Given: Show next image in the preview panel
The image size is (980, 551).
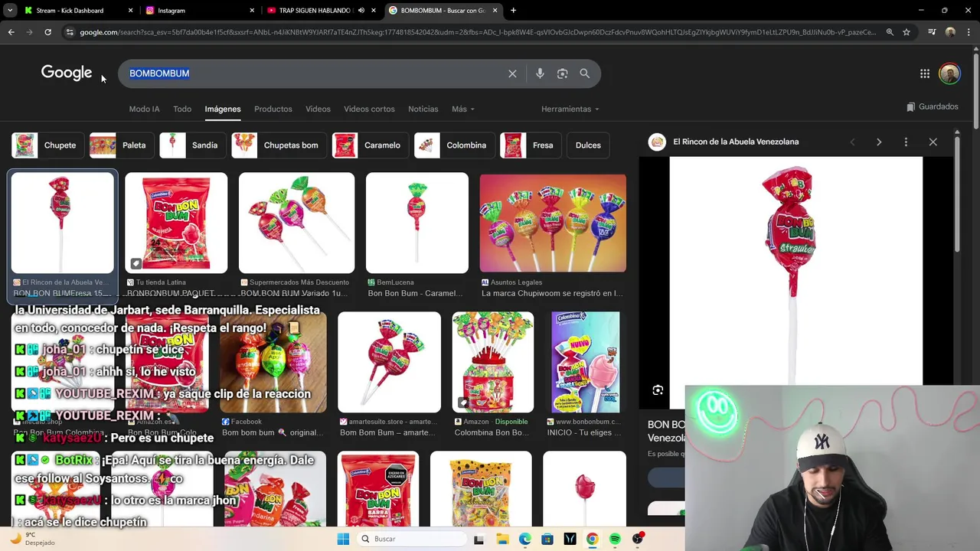Looking at the screenshot, I should pyautogui.click(x=879, y=142).
